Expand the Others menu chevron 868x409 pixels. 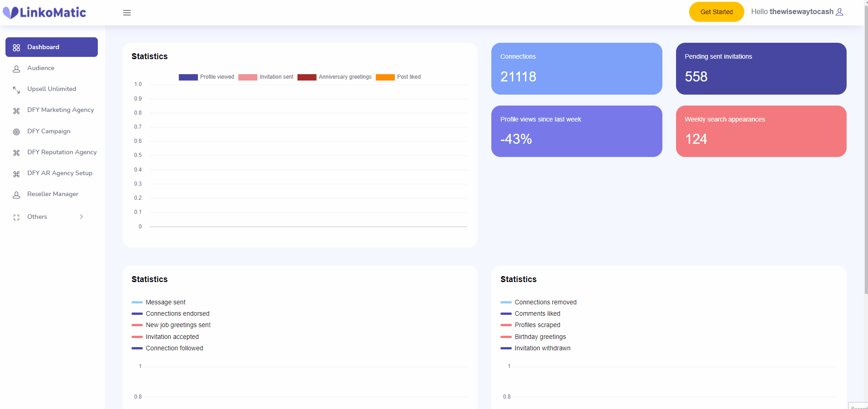pyautogui.click(x=81, y=217)
